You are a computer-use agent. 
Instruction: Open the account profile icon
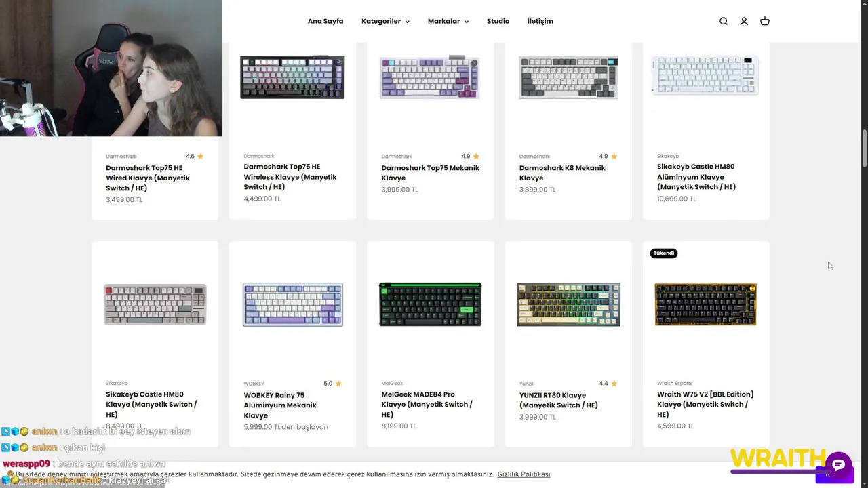pyautogui.click(x=744, y=21)
